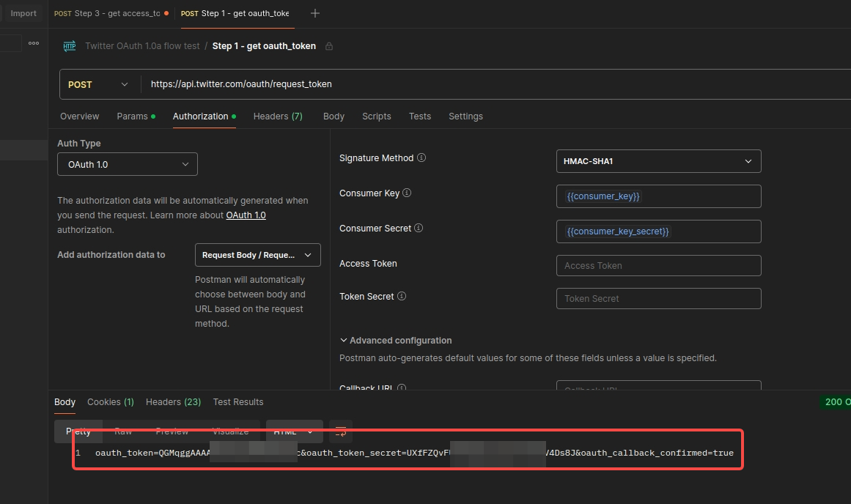
Task: Open Signature Method HMAC-SHA1 dropdown
Action: (658, 161)
